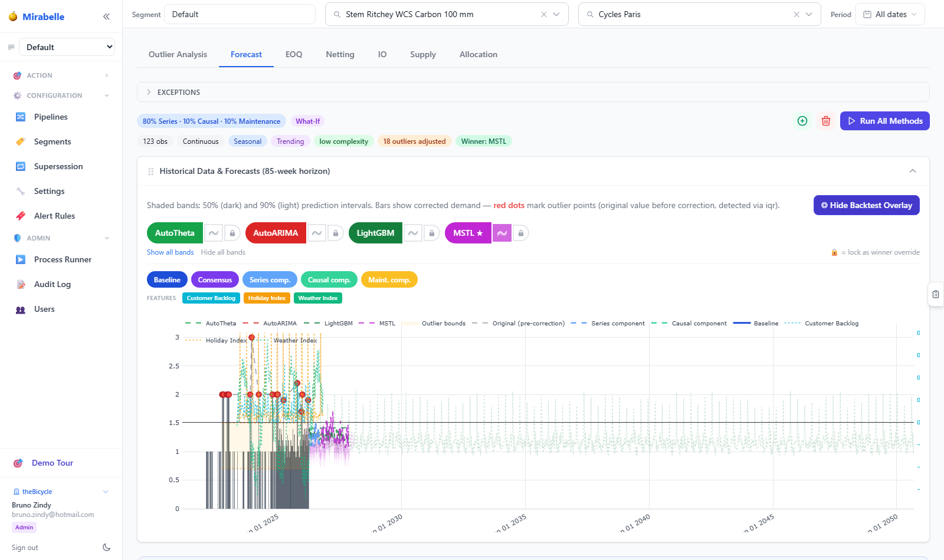Open the All dates period dropdown
The image size is (944, 560).
click(890, 14)
